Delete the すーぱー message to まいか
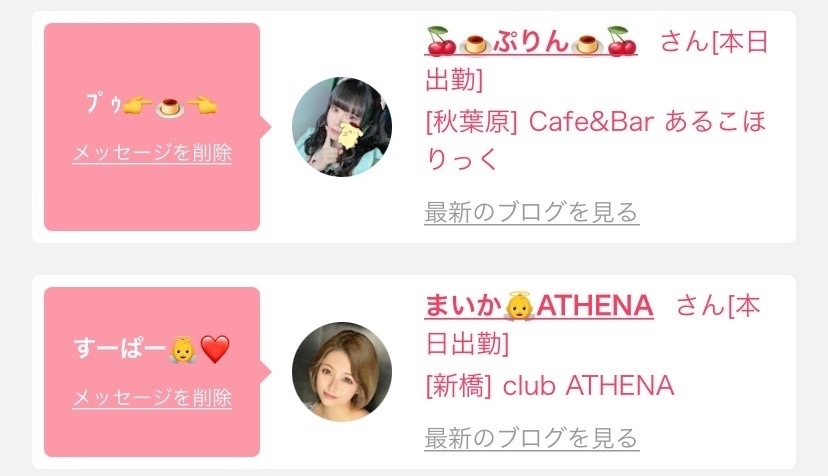The image size is (828, 476). [152, 397]
